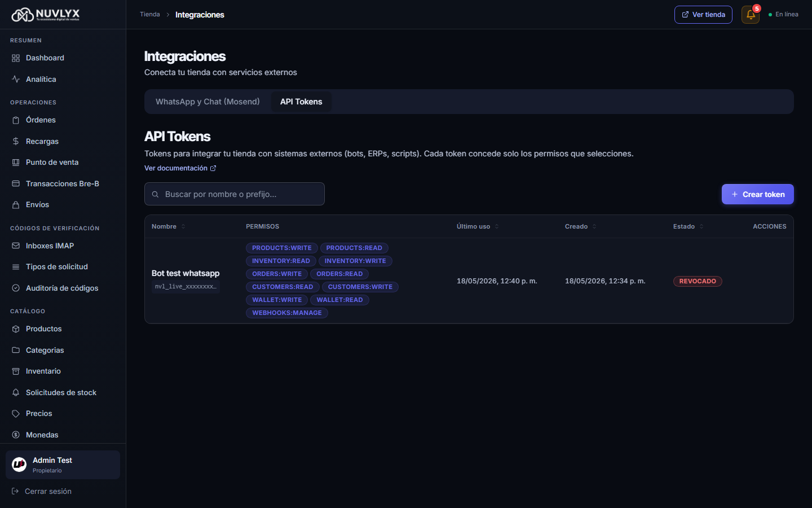The height and width of the screenshot is (508, 812).
Task: Open the notifications bell
Action: pyautogui.click(x=751, y=15)
